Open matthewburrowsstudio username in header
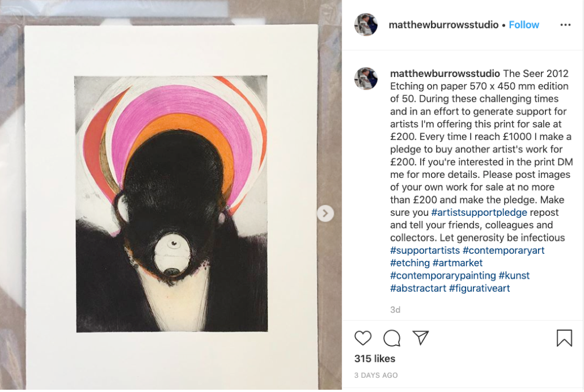The height and width of the screenshot is (392, 584). (x=443, y=24)
